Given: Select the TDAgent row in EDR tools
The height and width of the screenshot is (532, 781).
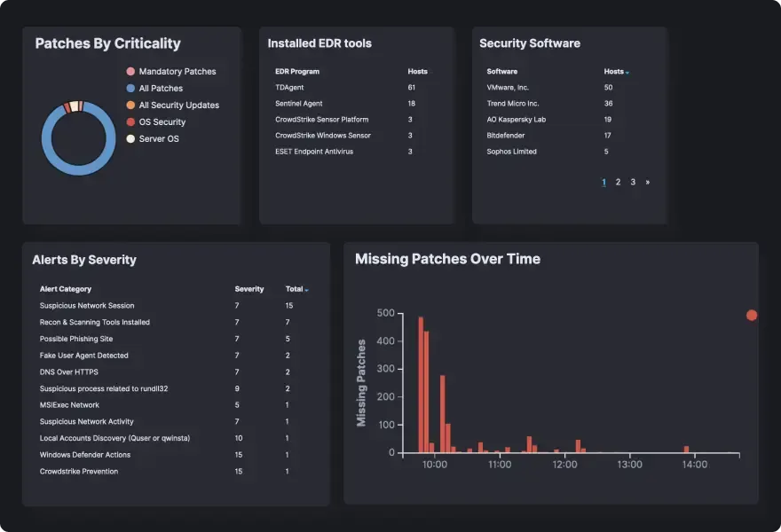Looking at the screenshot, I should [290, 88].
